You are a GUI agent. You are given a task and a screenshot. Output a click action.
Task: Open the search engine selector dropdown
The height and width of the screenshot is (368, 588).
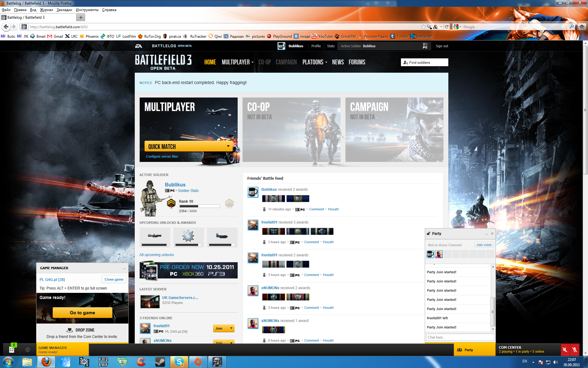pos(457,27)
